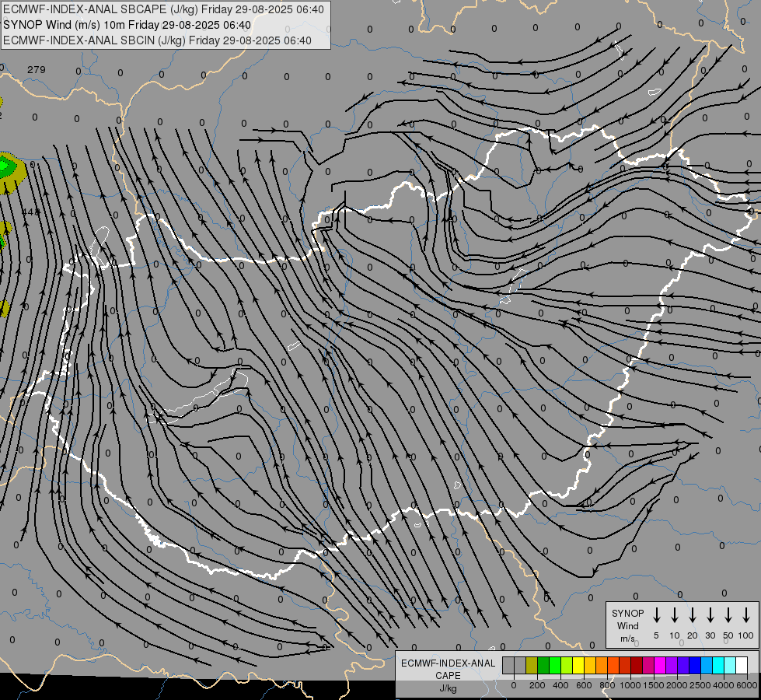761x700 pixels.
Task: Select the olive swatch in the CAPE legend
Action: pos(532,665)
